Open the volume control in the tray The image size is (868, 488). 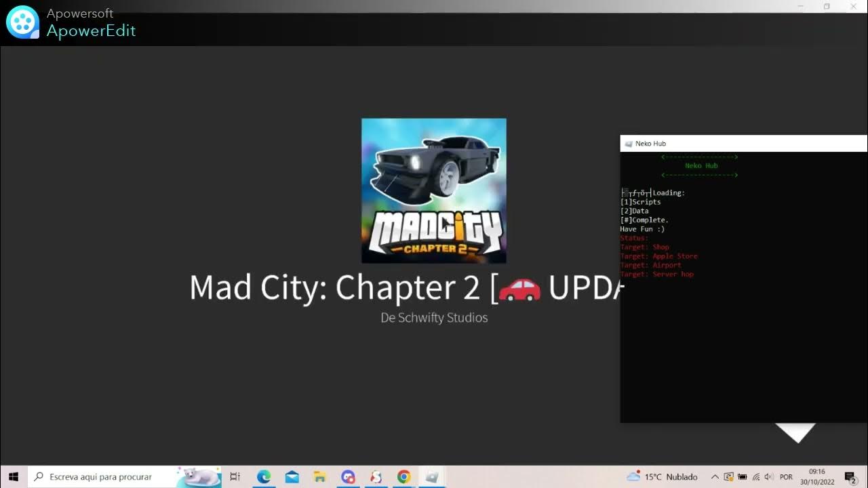[x=769, y=477]
